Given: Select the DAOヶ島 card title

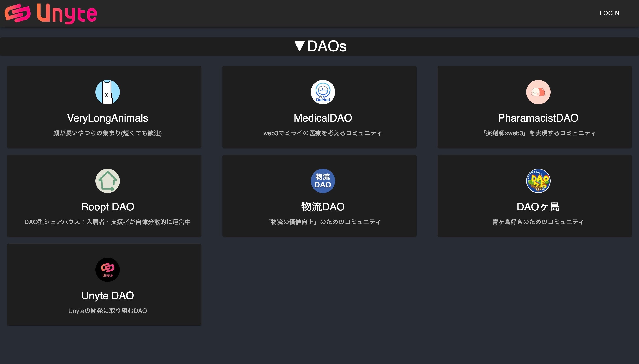Looking at the screenshot, I should pyautogui.click(x=538, y=207).
